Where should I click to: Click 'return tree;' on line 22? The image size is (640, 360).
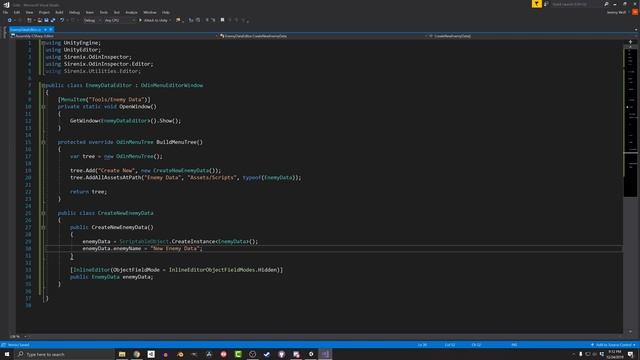coord(89,192)
